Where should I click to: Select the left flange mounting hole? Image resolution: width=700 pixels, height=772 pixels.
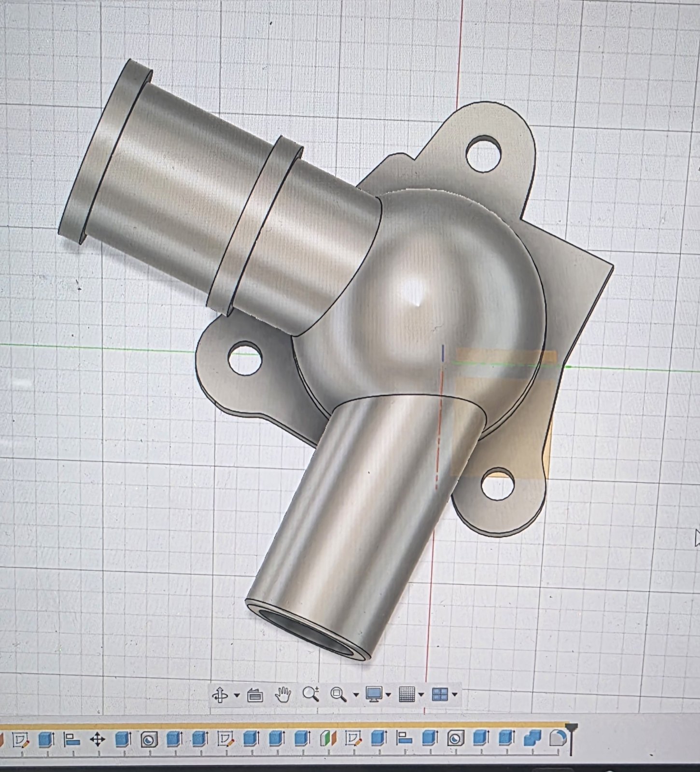tap(245, 358)
